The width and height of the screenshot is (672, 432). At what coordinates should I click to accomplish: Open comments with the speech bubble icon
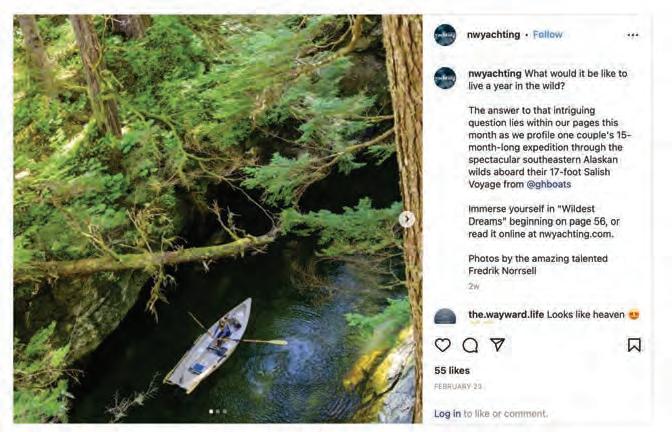point(470,345)
